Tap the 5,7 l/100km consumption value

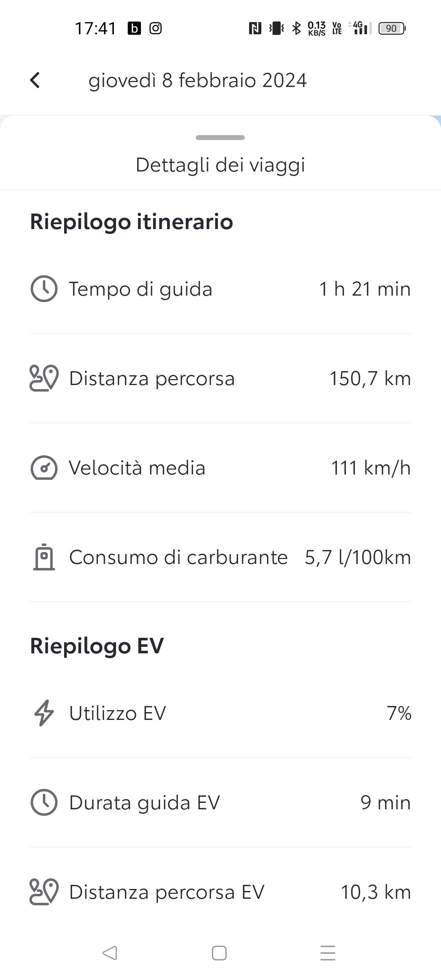click(358, 557)
